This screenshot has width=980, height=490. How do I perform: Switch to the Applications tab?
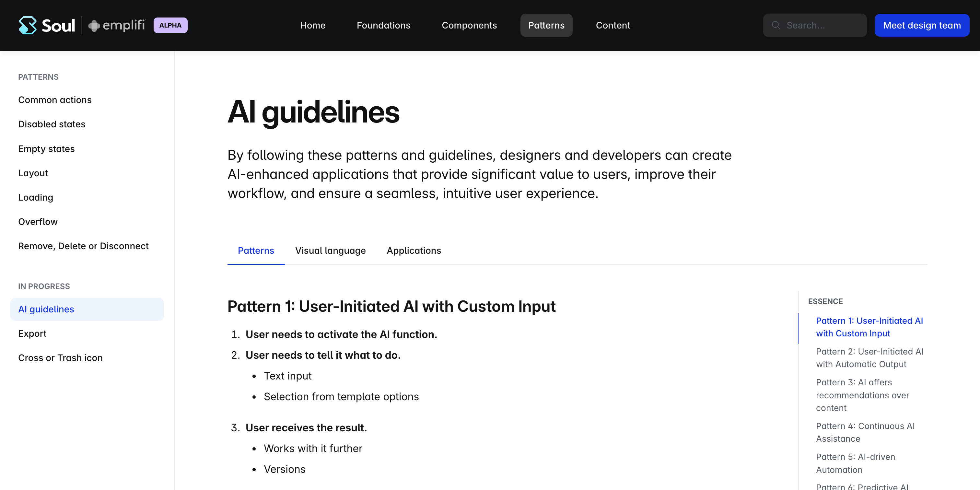(x=414, y=250)
